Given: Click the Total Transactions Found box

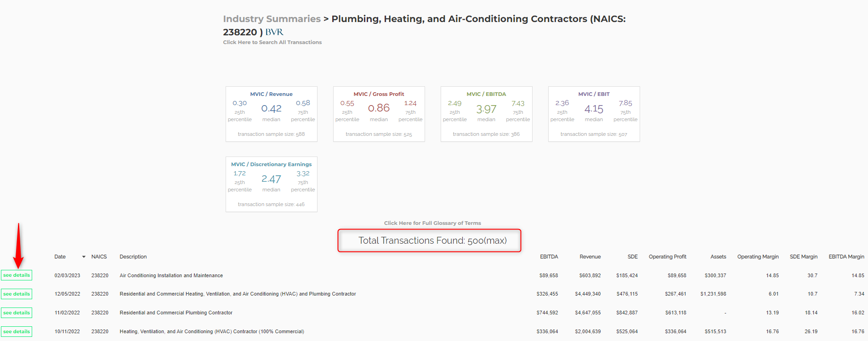Looking at the screenshot, I should pyautogui.click(x=429, y=240).
